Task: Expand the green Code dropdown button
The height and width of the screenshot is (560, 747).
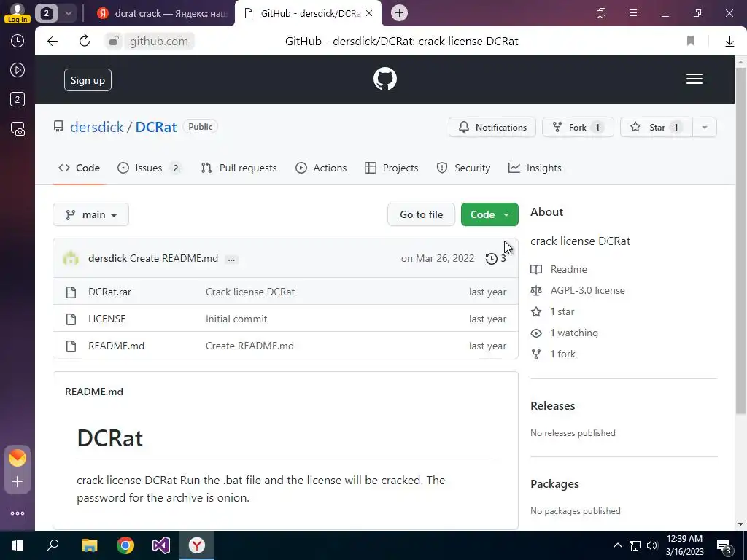Action: point(489,214)
